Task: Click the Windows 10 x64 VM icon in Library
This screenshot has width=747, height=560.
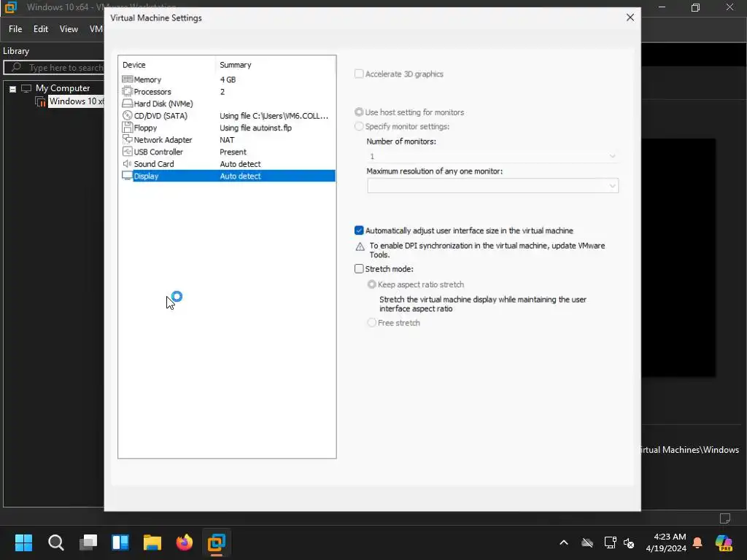Action: tap(41, 101)
